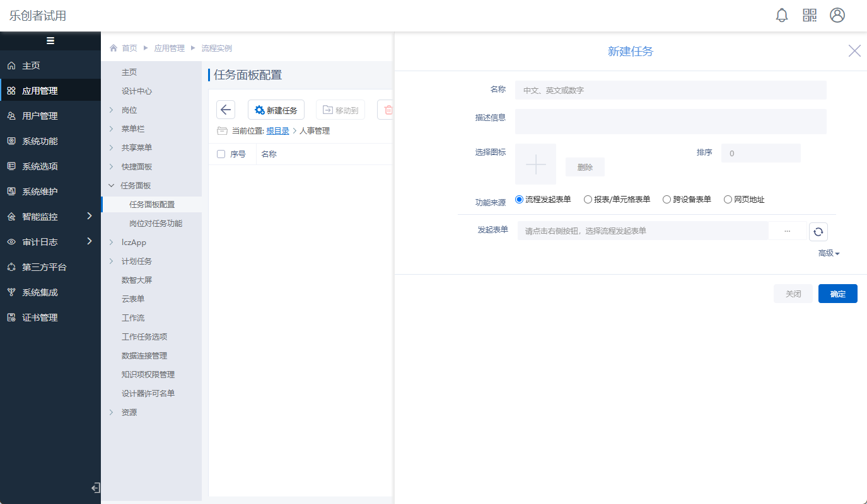Click the logout icon at sidebar bottom
The image size is (867, 504).
[x=95, y=488]
